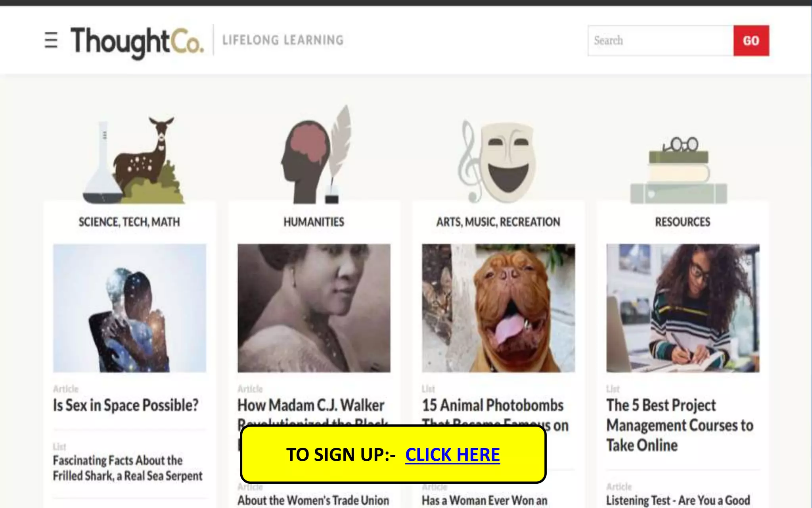This screenshot has width=812, height=508.
Task: Open the Science, Tech, Math category
Action: point(129,222)
